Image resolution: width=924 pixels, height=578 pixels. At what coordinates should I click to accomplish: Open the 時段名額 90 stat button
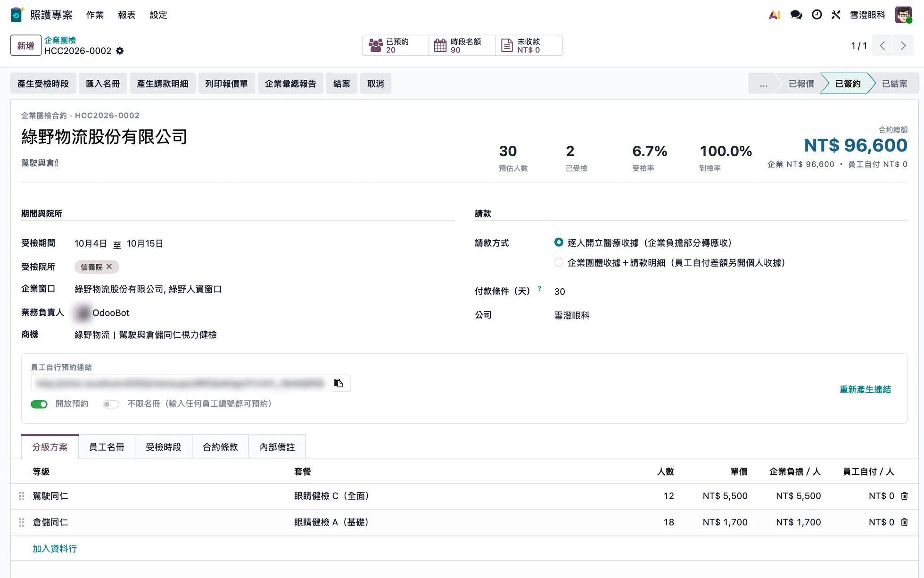coord(462,45)
